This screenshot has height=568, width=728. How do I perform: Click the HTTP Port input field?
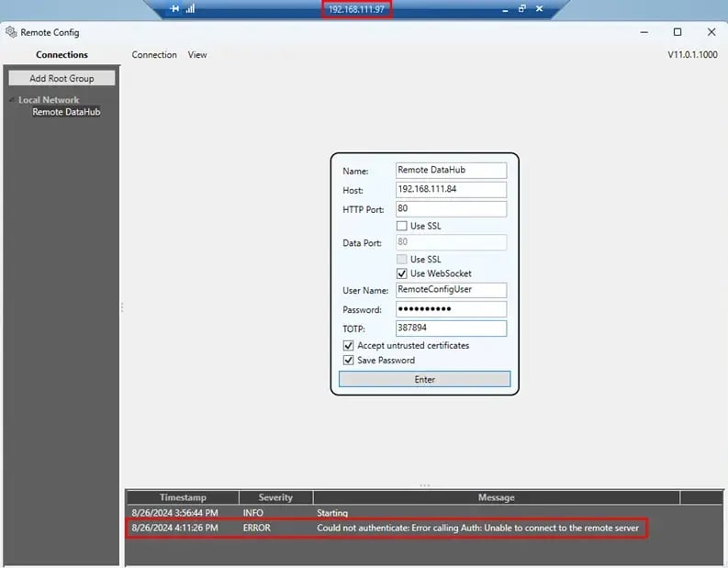(451, 209)
